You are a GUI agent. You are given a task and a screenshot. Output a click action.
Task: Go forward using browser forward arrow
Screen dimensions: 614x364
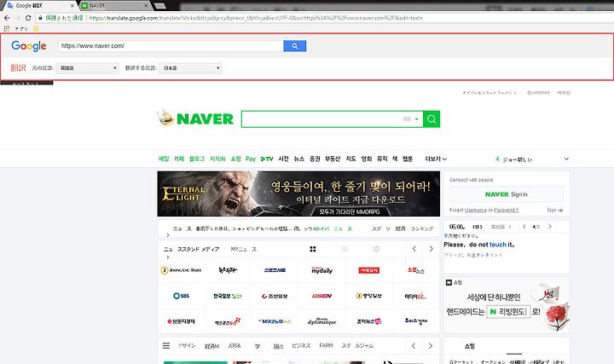17,18
